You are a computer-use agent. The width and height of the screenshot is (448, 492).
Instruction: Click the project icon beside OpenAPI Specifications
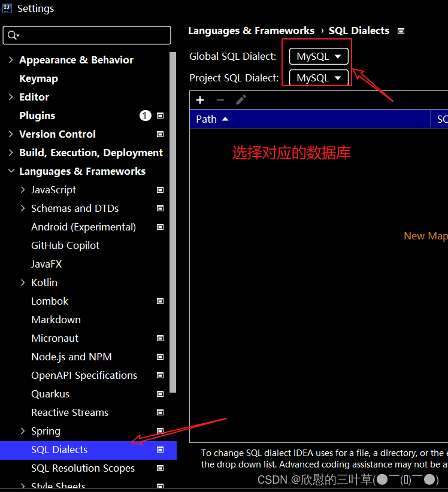tap(160, 375)
